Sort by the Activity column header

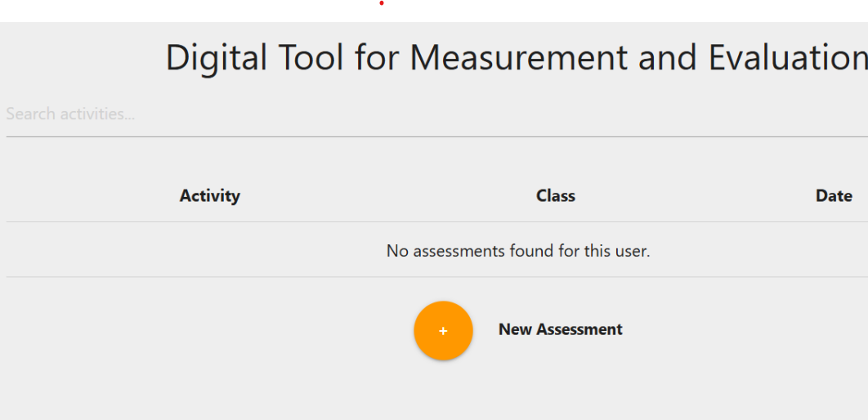click(210, 196)
